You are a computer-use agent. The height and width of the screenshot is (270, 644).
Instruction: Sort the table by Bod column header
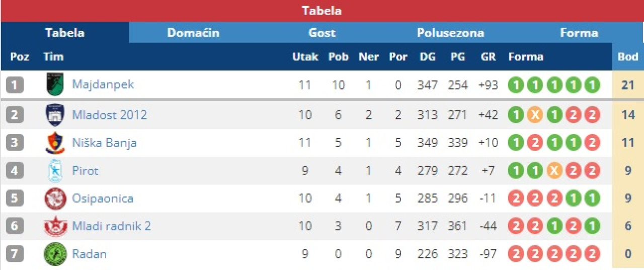point(628,57)
